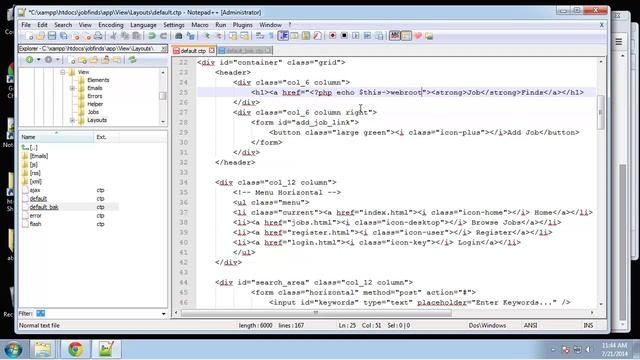Select the Jobs folder in tree

93,112
